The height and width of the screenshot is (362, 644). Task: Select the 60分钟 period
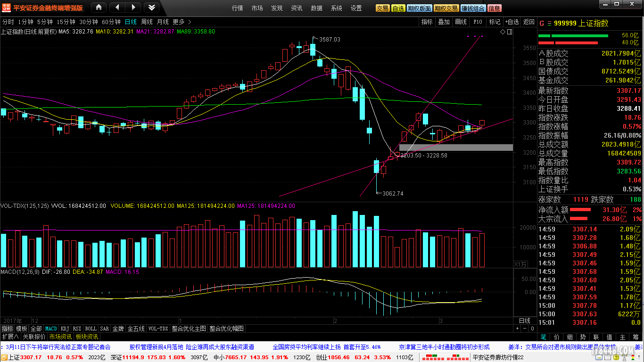pyautogui.click(x=111, y=22)
